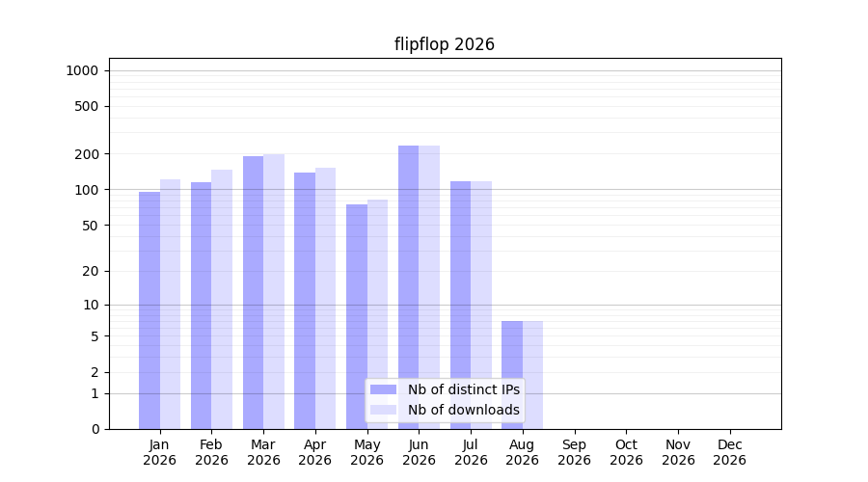Click the May 2026 distinct IPs bar
Viewport: 868px width, 482px height.
pyautogui.click(x=357, y=316)
